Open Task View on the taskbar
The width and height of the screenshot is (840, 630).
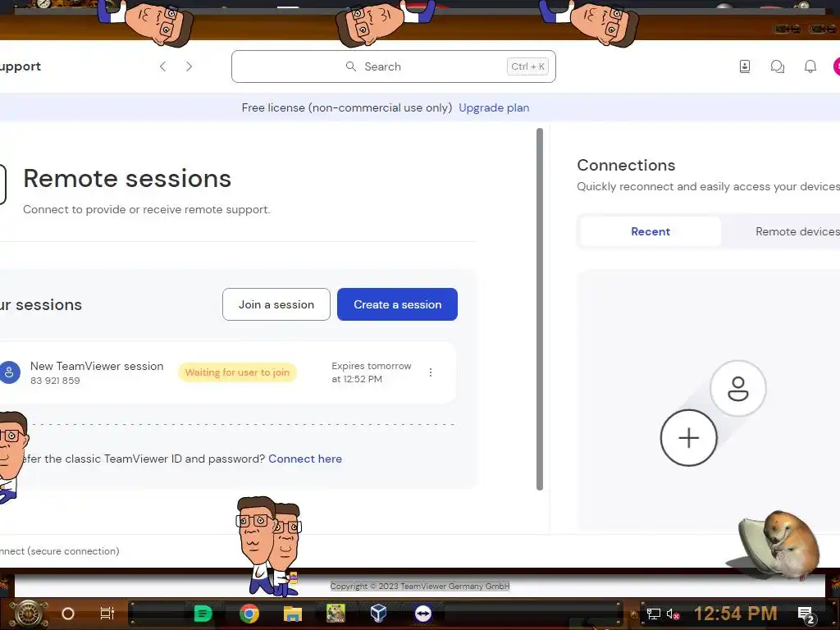(x=107, y=614)
